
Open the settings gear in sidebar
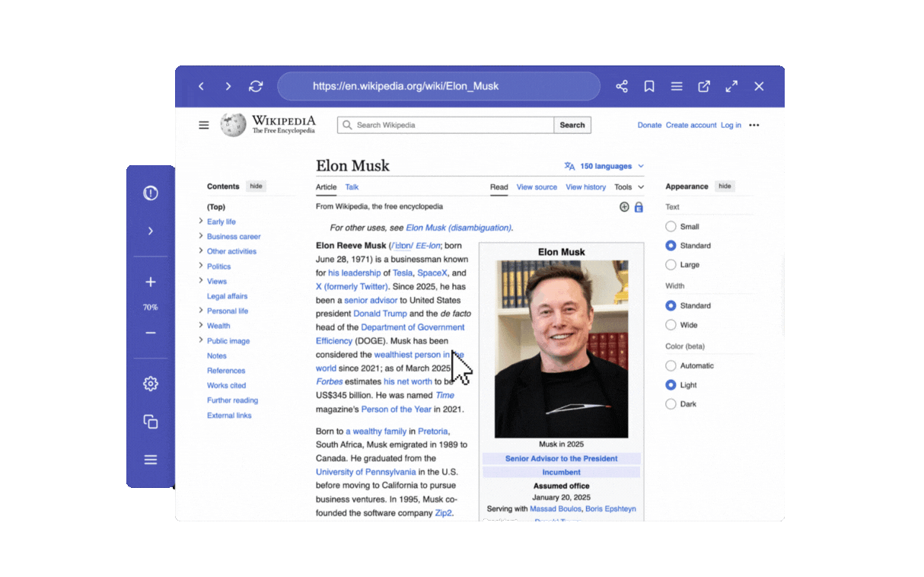151,384
